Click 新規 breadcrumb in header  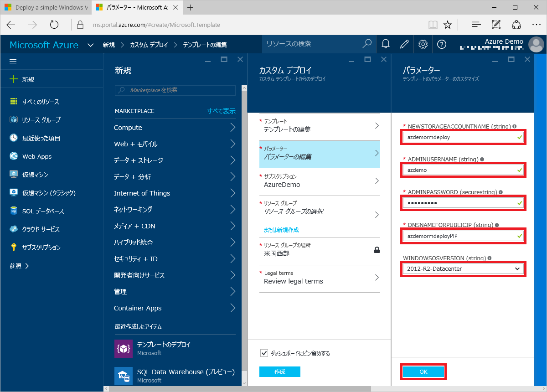pyautogui.click(x=108, y=45)
